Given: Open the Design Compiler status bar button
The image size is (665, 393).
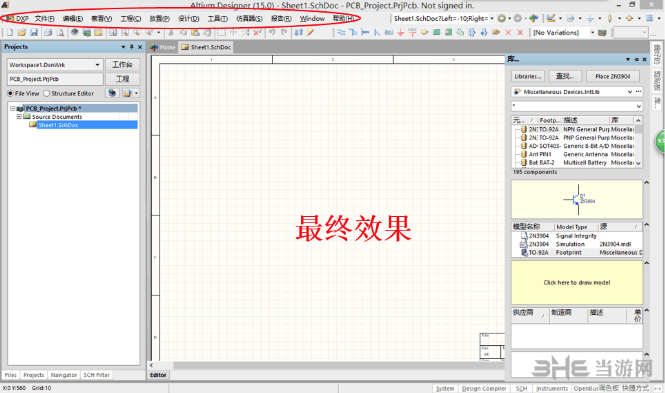Looking at the screenshot, I should (484, 388).
